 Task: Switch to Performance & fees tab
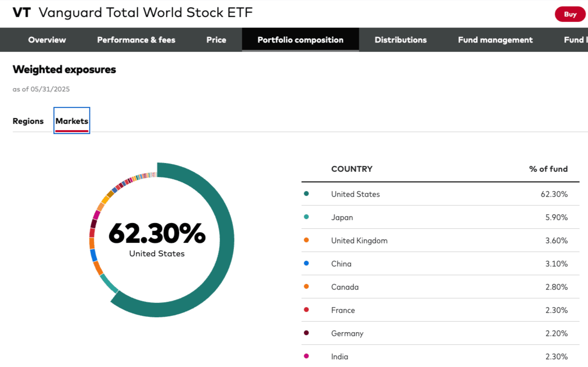point(136,40)
